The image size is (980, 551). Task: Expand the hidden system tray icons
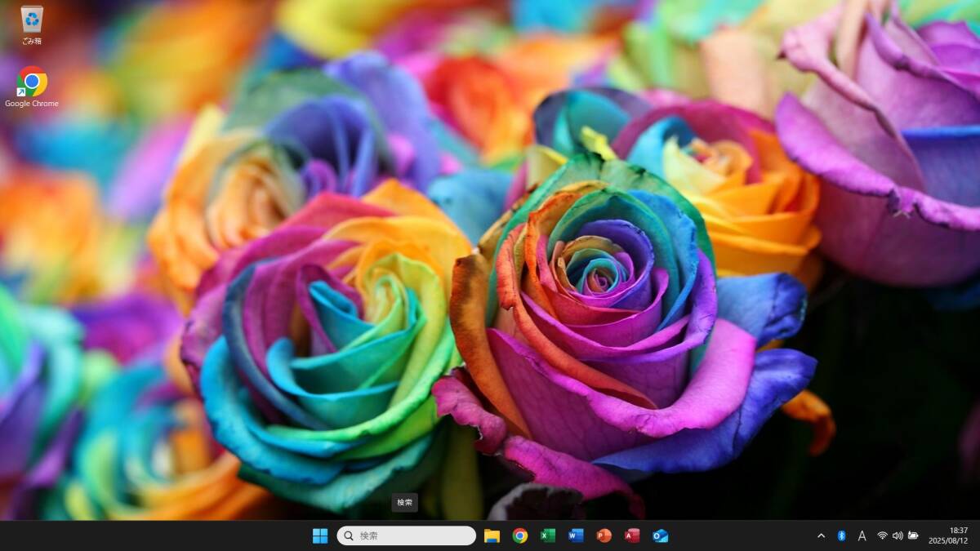click(821, 535)
